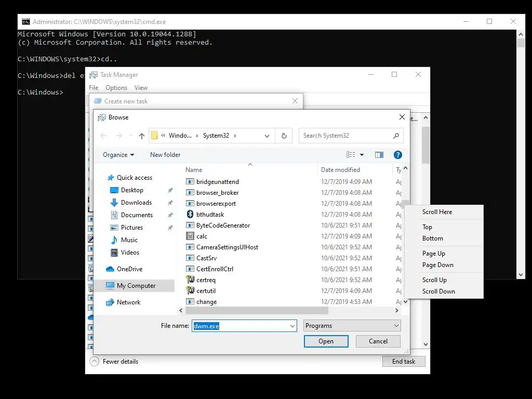Expand the System32 breadcrumb chevron
This screenshot has width=532, height=399.
[x=235, y=136]
